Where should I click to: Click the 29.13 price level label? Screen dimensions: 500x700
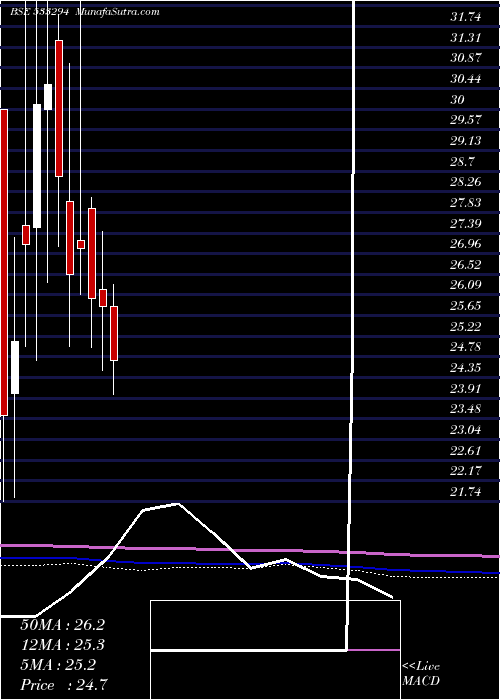(466, 141)
